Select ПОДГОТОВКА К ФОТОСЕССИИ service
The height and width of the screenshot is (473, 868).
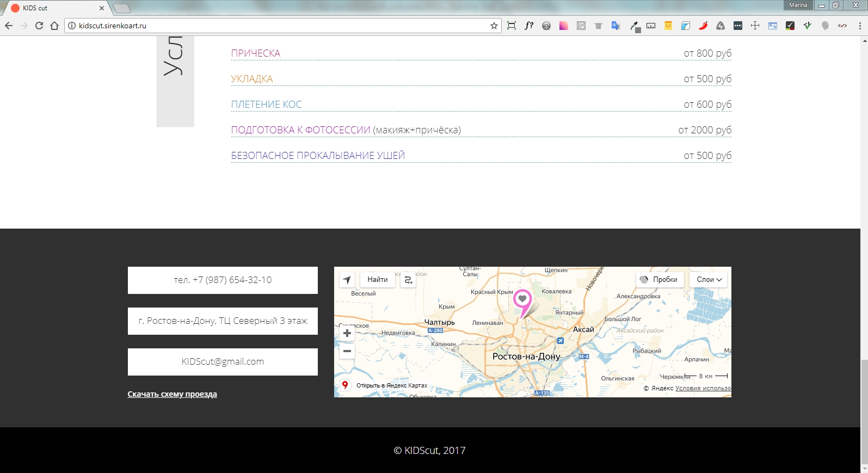click(x=481, y=130)
